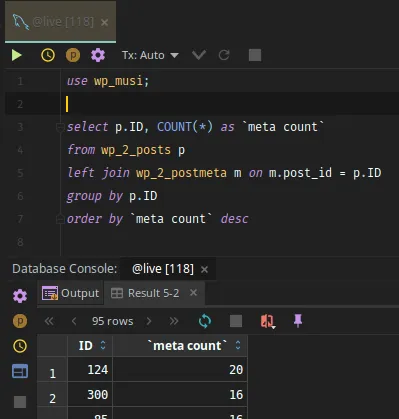
Task: Close the @live [118] console tab
Action: 204,269
